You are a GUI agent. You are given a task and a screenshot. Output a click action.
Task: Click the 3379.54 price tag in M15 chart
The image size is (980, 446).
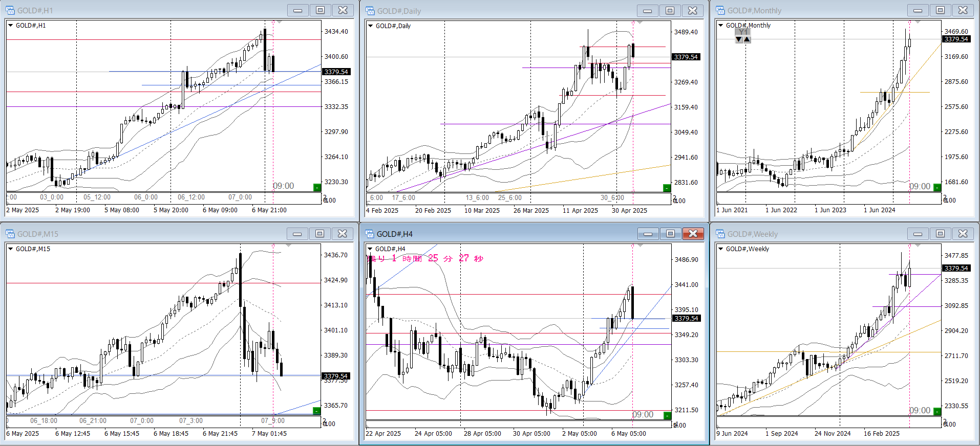coord(336,376)
